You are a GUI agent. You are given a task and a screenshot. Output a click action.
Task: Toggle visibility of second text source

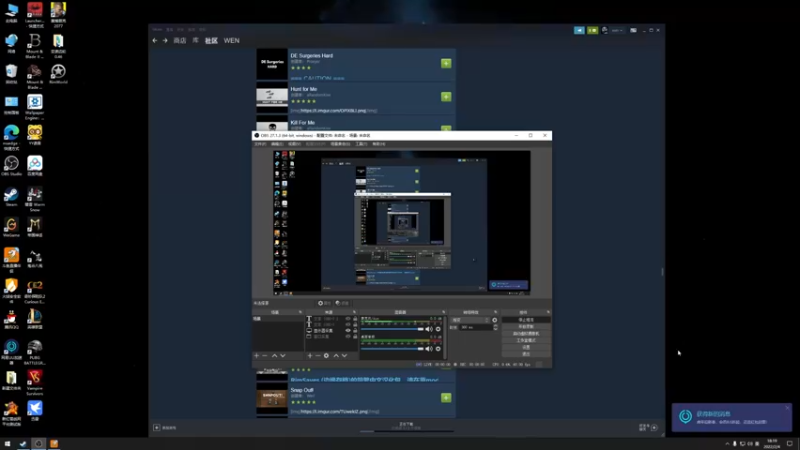[348, 324]
